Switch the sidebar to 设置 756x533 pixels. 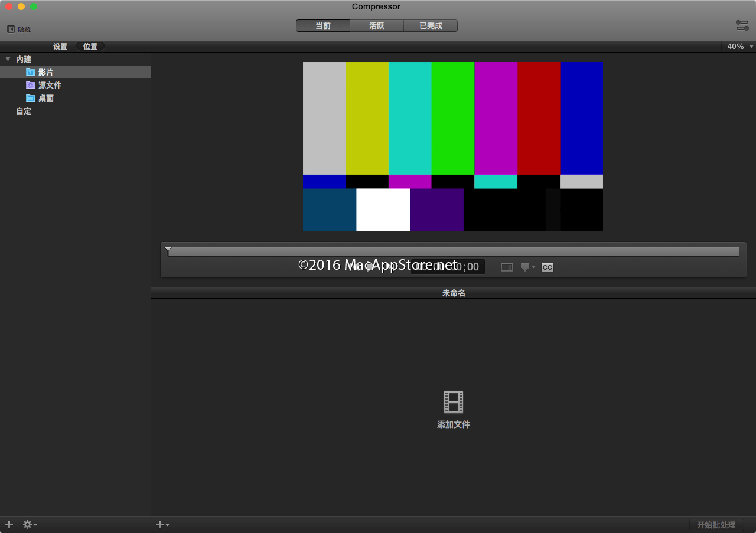[x=60, y=47]
